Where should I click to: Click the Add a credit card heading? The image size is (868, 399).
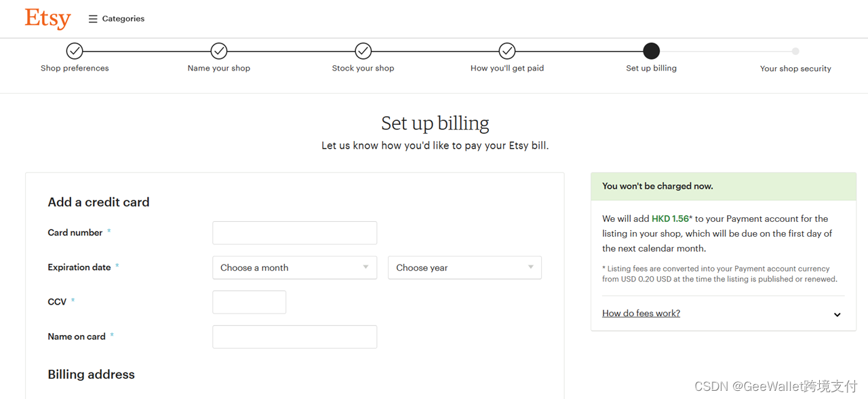tap(98, 202)
